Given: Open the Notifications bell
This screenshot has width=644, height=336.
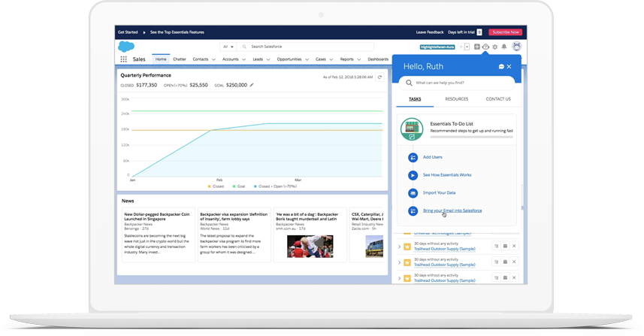Looking at the screenshot, I should (x=504, y=47).
